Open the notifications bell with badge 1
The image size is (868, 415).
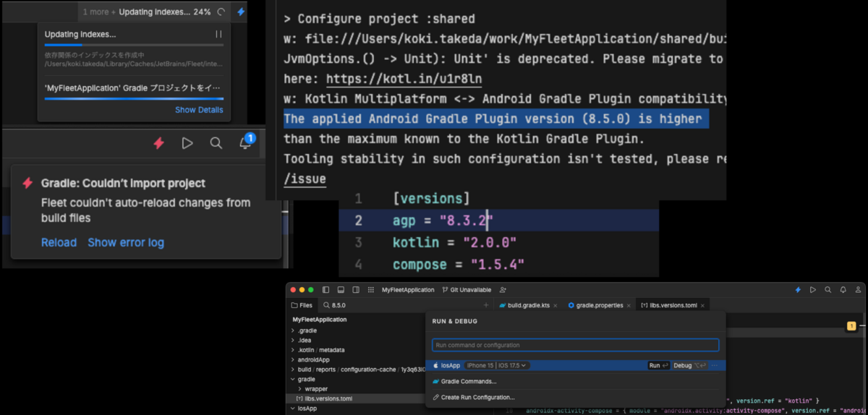pos(246,142)
